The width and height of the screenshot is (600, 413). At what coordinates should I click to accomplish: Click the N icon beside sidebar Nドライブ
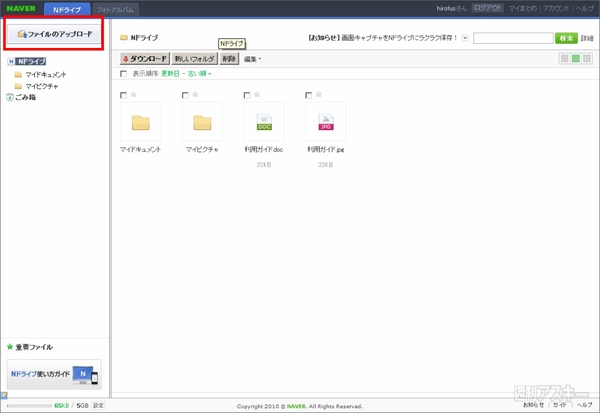[x=11, y=61]
